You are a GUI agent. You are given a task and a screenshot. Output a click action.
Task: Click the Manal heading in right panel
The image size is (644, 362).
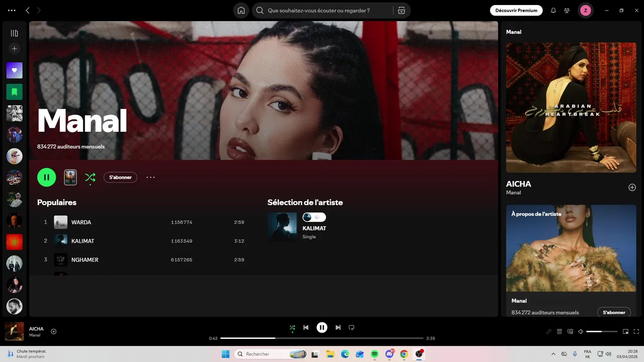[514, 32]
